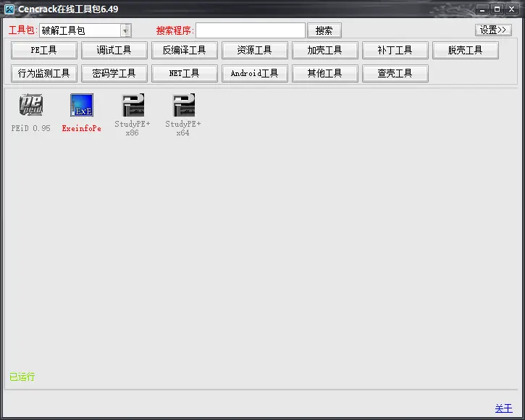Select the 加壳工具 category

tap(325, 50)
